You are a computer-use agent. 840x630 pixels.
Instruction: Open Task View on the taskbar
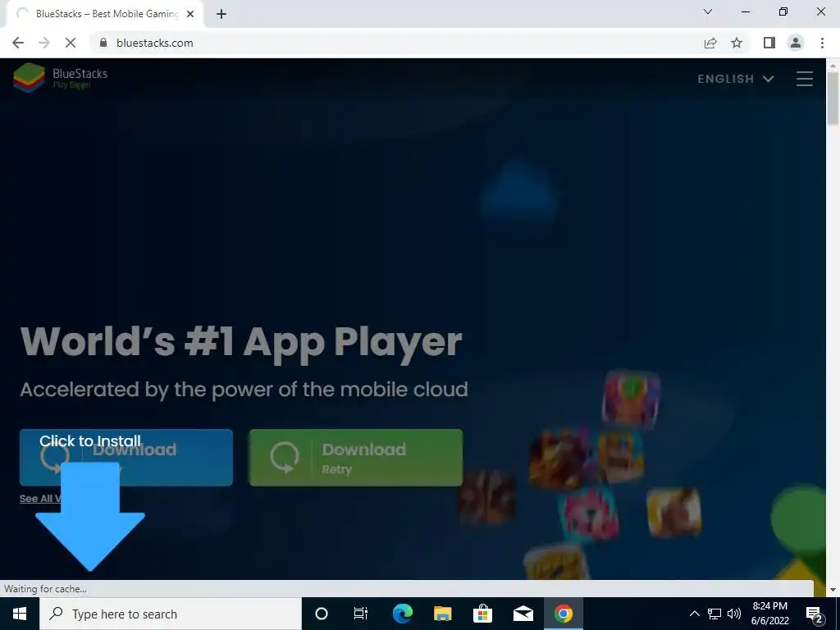point(361,614)
